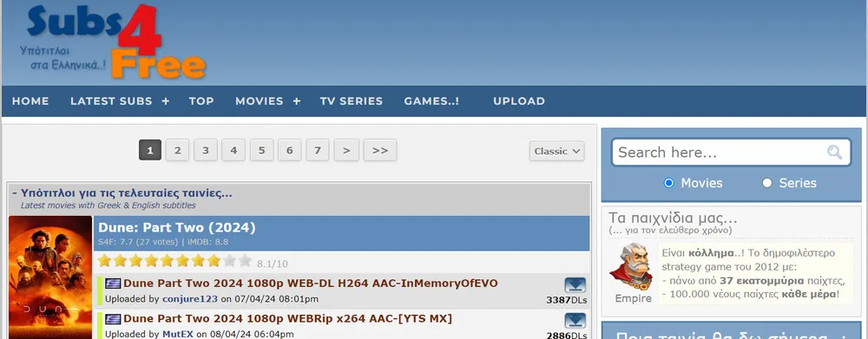
Task: Open the Dune Part Two WEBRip YTS MX link
Action: pos(287,319)
